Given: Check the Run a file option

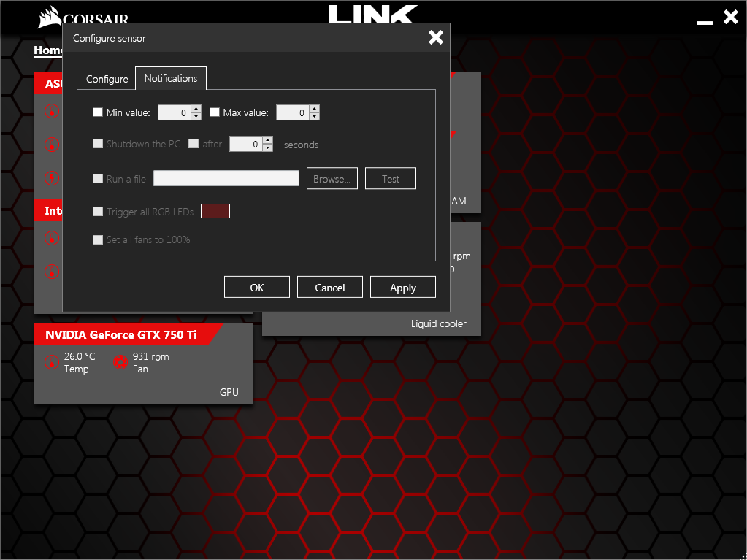Looking at the screenshot, I should (x=98, y=179).
